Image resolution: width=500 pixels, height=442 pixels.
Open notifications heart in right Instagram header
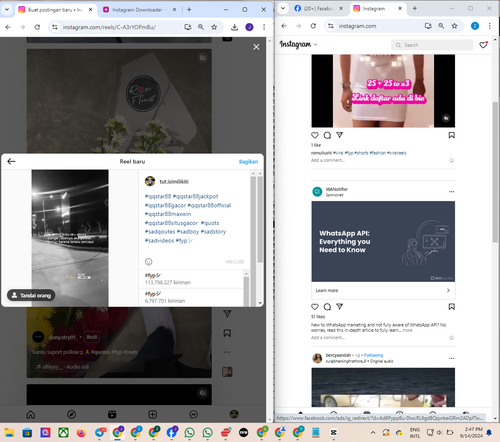click(x=483, y=44)
